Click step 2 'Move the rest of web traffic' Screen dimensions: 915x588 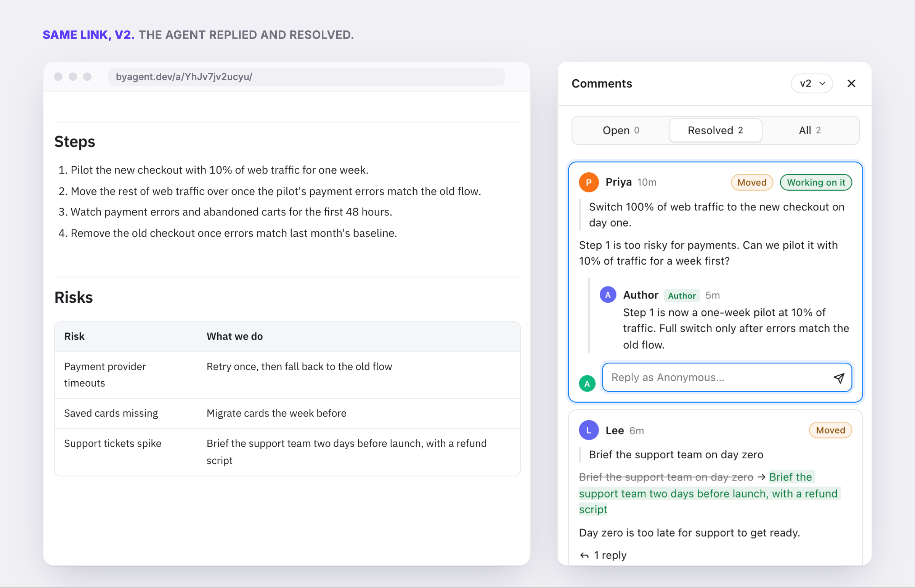click(x=276, y=191)
